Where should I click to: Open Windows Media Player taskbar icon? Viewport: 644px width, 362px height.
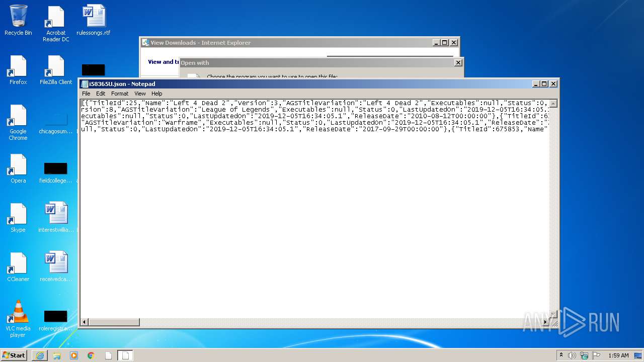tap(74, 355)
